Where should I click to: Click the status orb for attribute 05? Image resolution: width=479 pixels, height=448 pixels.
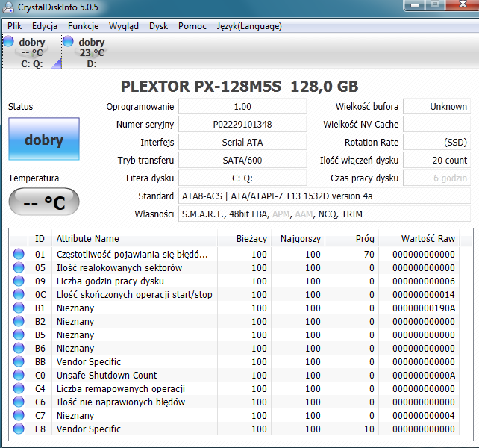click(x=19, y=267)
